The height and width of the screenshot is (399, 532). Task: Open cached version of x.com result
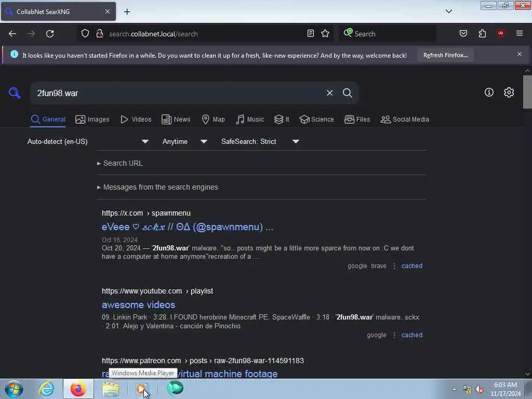[412, 266]
